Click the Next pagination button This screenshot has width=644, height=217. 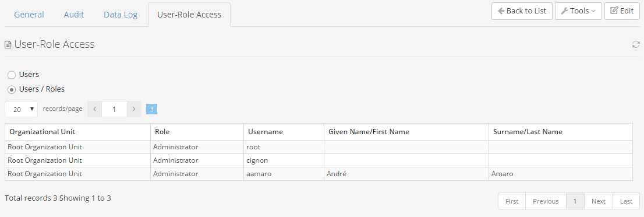pyautogui.click(x=599, y=201)
